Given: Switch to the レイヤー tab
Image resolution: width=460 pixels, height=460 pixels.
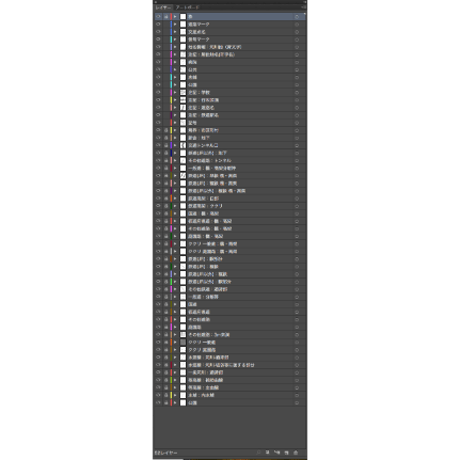Looking at the screenshot, I should pyautogui.click(x=163, y=7).
